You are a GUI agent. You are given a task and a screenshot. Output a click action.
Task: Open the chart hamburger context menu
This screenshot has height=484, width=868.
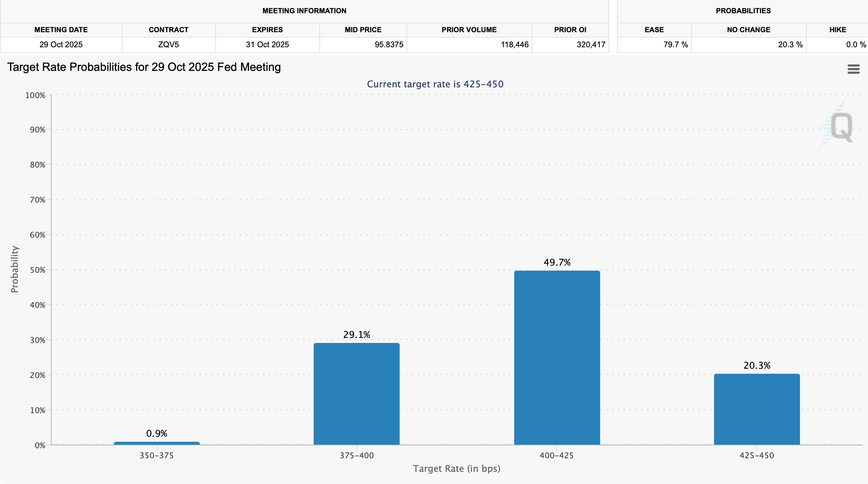tap(853, 69)
